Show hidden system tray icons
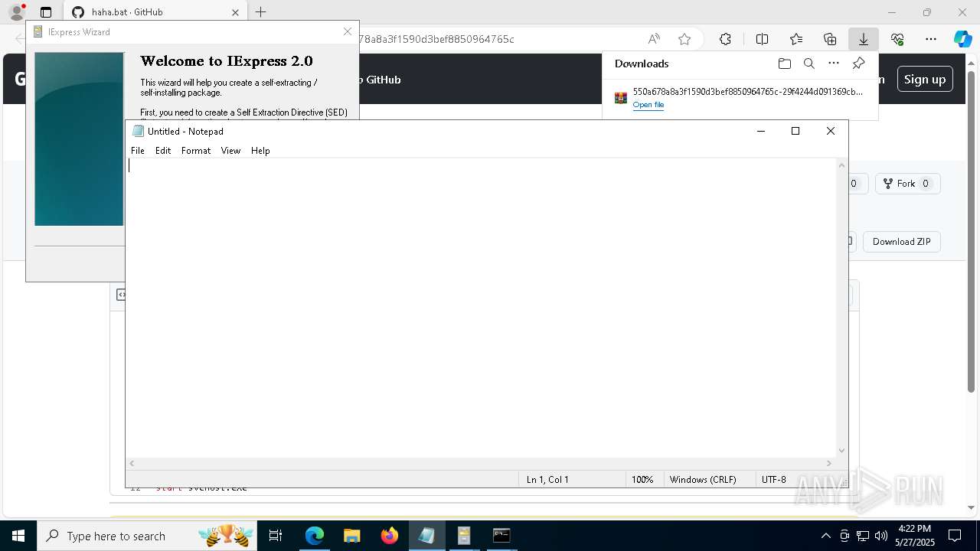The height and width of the screenshot is (551, 980). click(x=825, y=536)
